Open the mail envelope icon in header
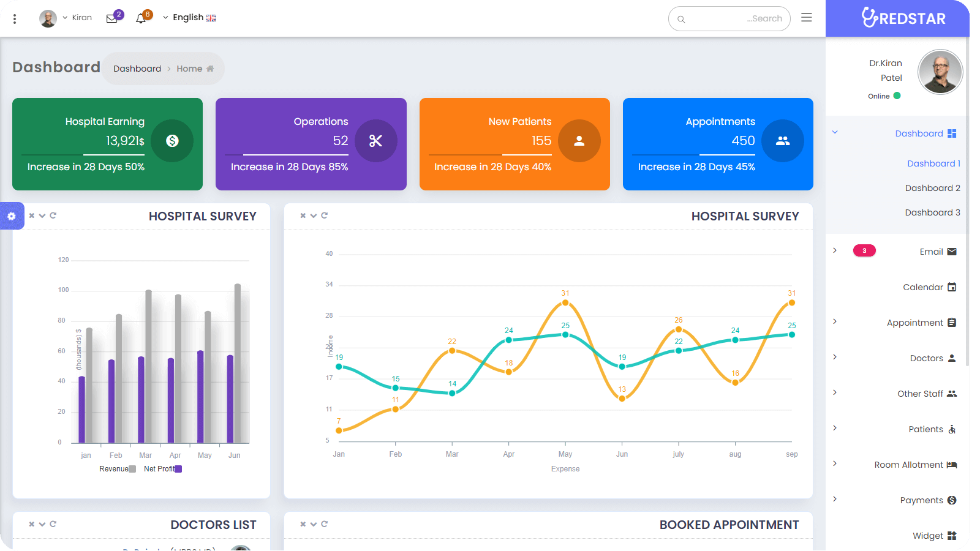The image size is (980, 551). (x=111, y=18)
